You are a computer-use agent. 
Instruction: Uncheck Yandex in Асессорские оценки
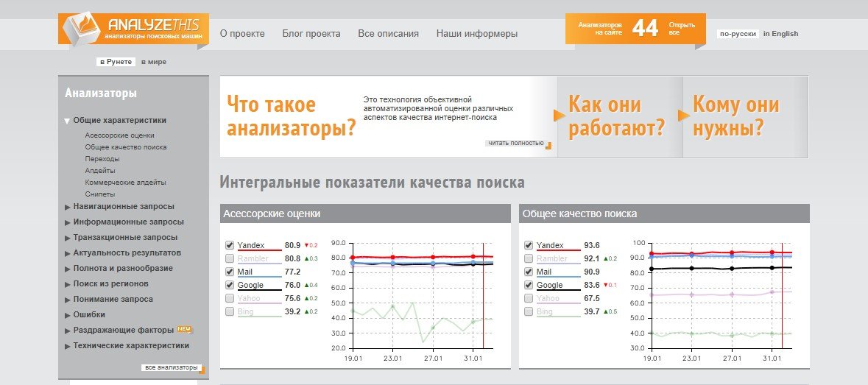(230, 245)
